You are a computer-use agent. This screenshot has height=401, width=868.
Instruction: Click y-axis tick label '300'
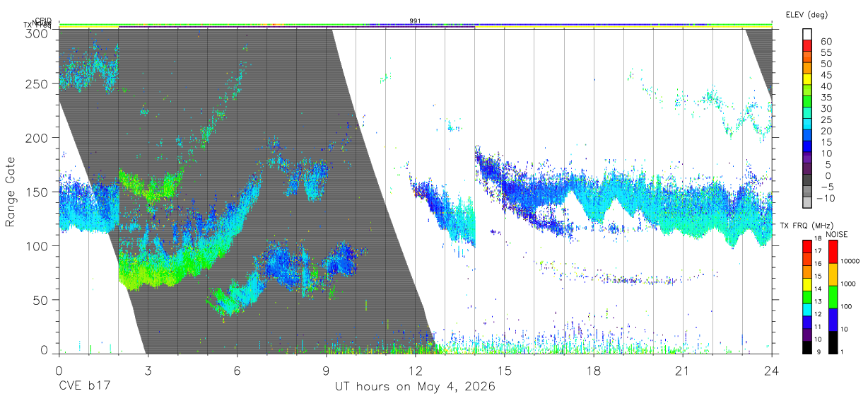click(36, 33)
